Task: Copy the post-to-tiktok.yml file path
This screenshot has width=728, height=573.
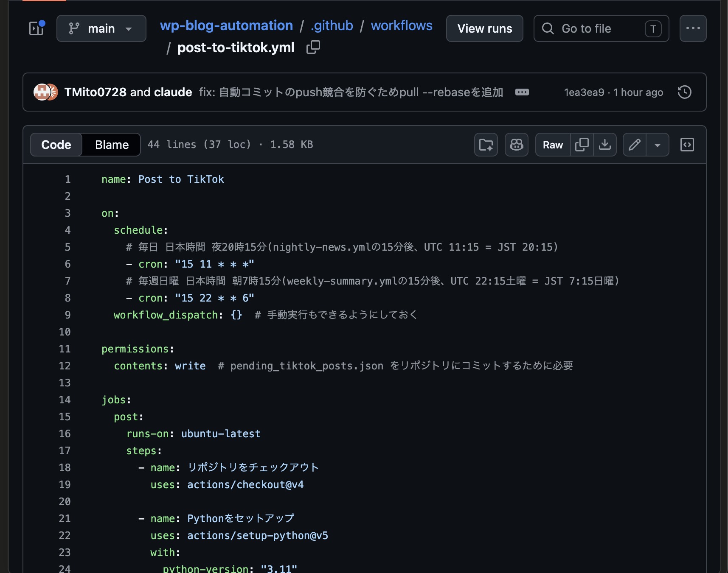Action: coord(313,47)
